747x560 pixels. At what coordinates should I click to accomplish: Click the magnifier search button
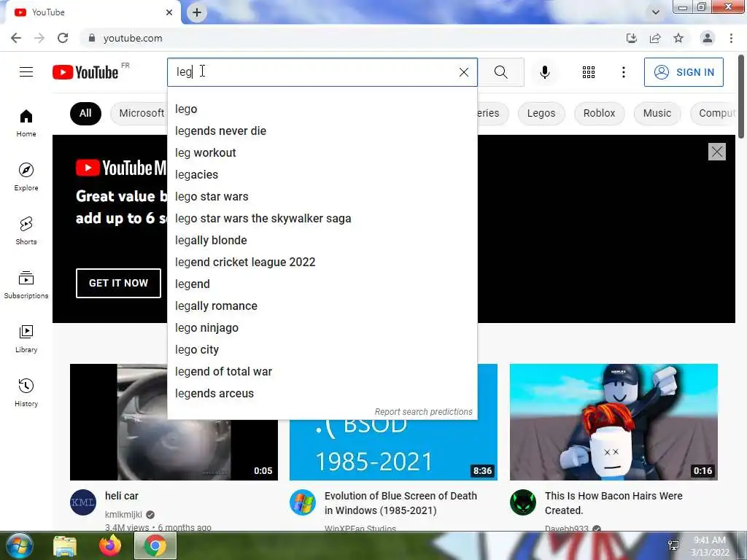click(500, 72)
